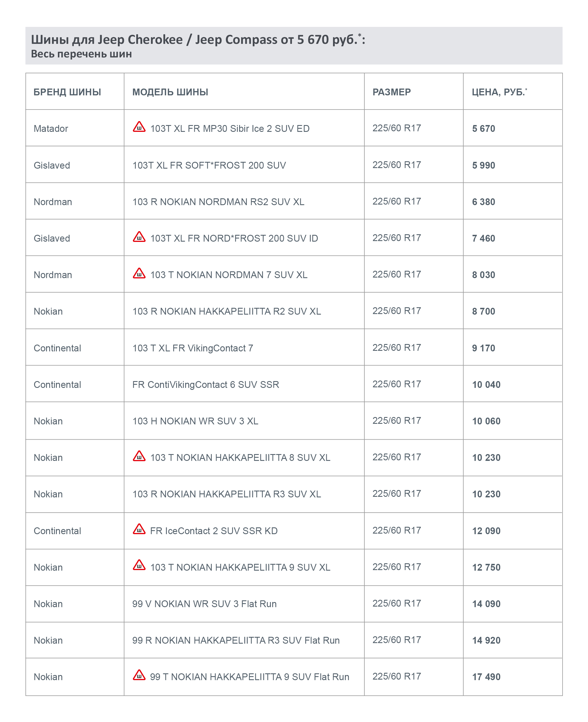Click studded icon beside 103 T HAKKAPELIITTA 9

coord(139,566)
